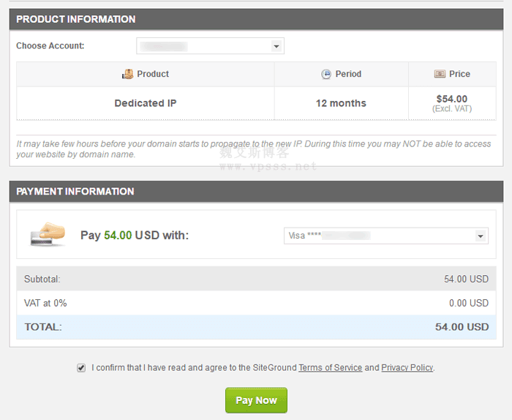Click the 12 months period cell

341,103
